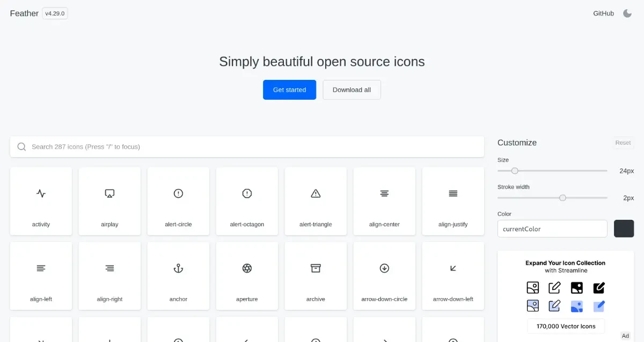The width and height of the screenshot is (644, 342).
Task: Click the align-justify icon card
Action: pyautogui.click(x=453, y=201)
